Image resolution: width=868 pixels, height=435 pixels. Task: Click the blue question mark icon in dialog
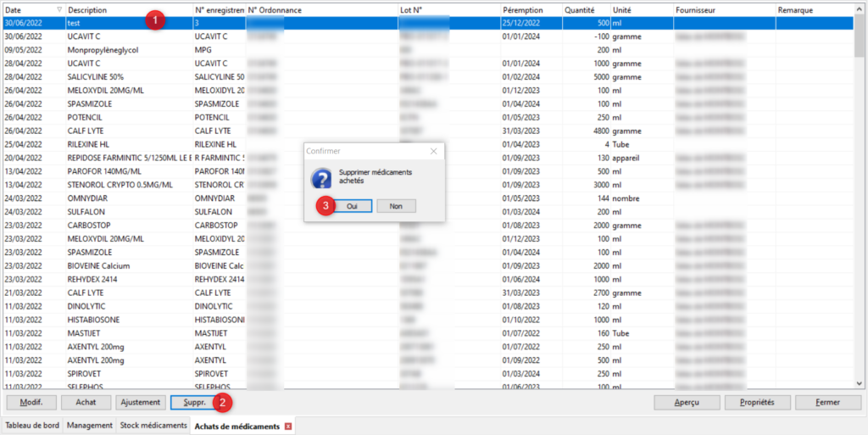pyautogui.click(x=321, y=177)
